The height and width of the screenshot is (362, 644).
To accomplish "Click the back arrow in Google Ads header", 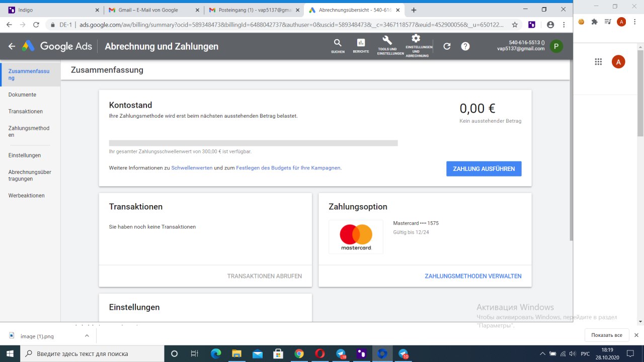I will point(12,46).
